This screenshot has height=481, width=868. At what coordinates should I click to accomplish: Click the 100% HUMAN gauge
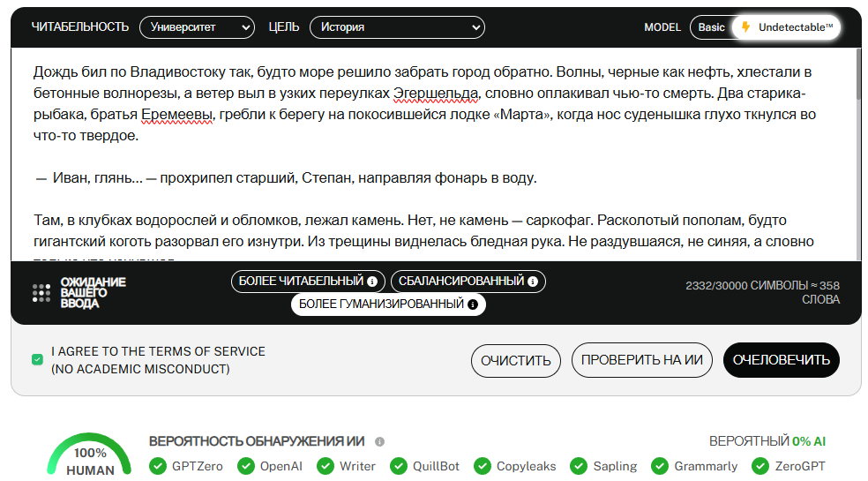(x=89, y=455)
